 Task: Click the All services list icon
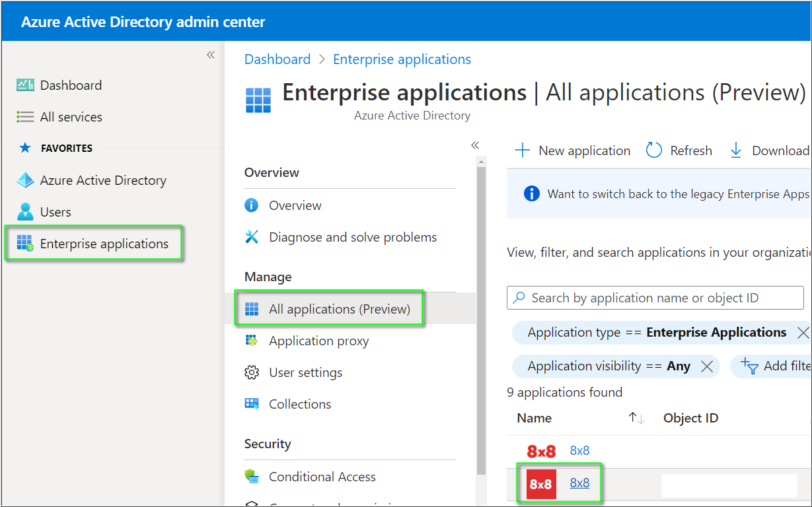pos(25,117)
